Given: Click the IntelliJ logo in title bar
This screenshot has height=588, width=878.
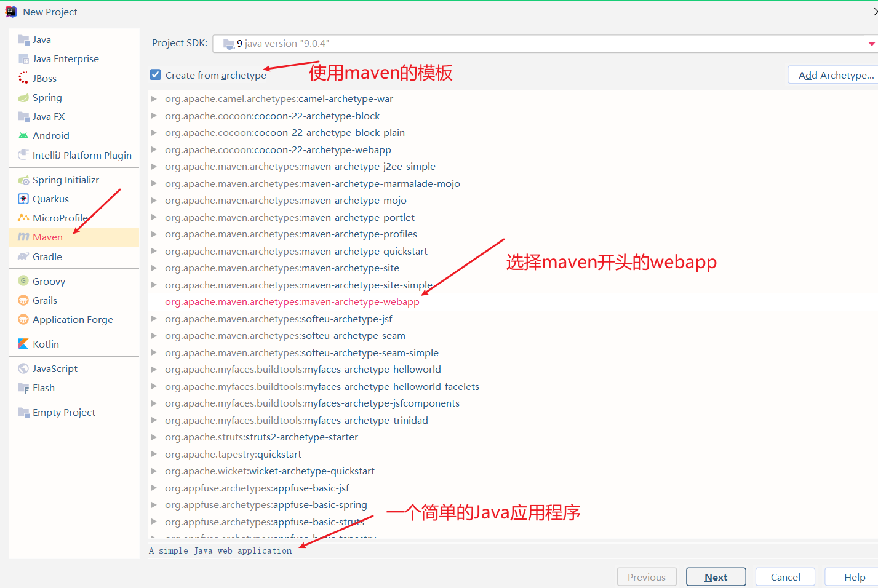Looking at the screenshot, I should [x=11, y=12].
